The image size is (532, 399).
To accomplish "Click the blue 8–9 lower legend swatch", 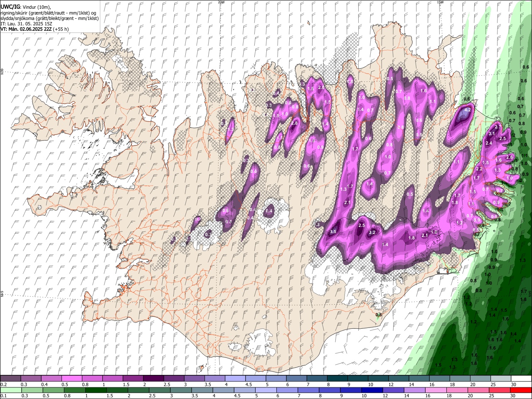I will point(329,390).
